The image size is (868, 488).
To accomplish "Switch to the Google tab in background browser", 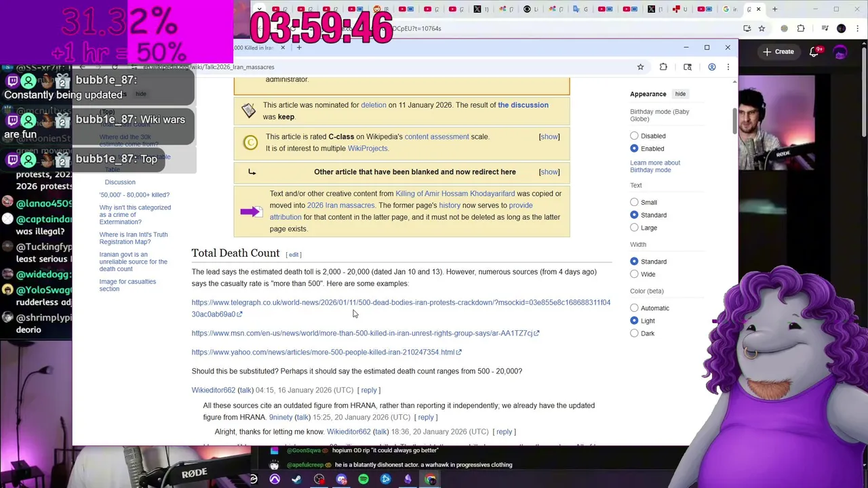I will tap(730, 9).
